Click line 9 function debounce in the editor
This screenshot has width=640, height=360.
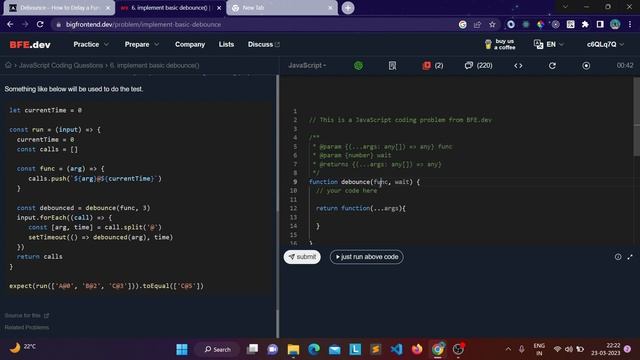364,182
